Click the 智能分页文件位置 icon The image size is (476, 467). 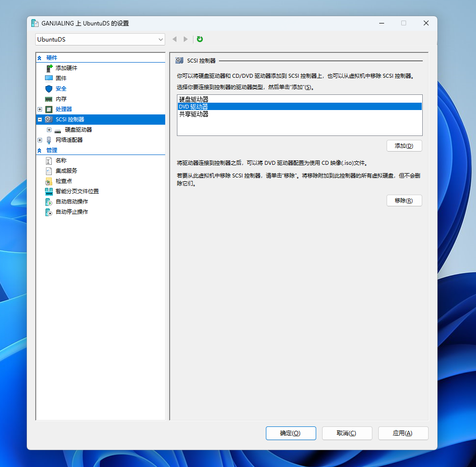pos(49,191)
